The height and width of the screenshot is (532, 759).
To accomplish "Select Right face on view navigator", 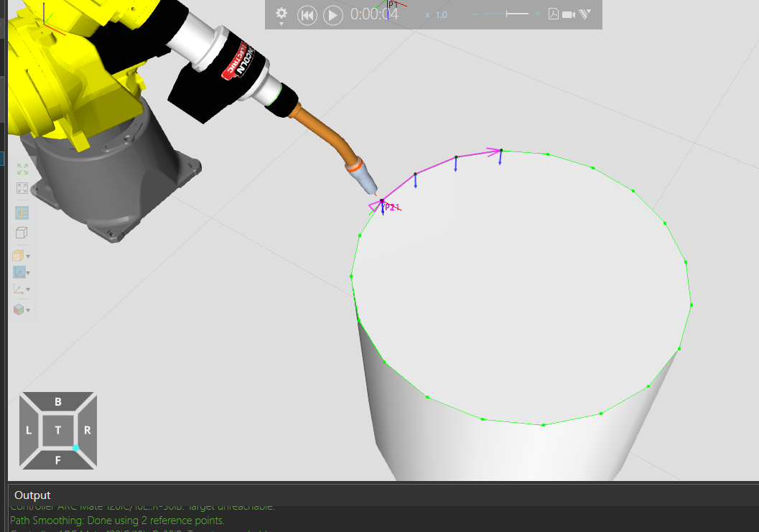I will (x=88, y=430).
